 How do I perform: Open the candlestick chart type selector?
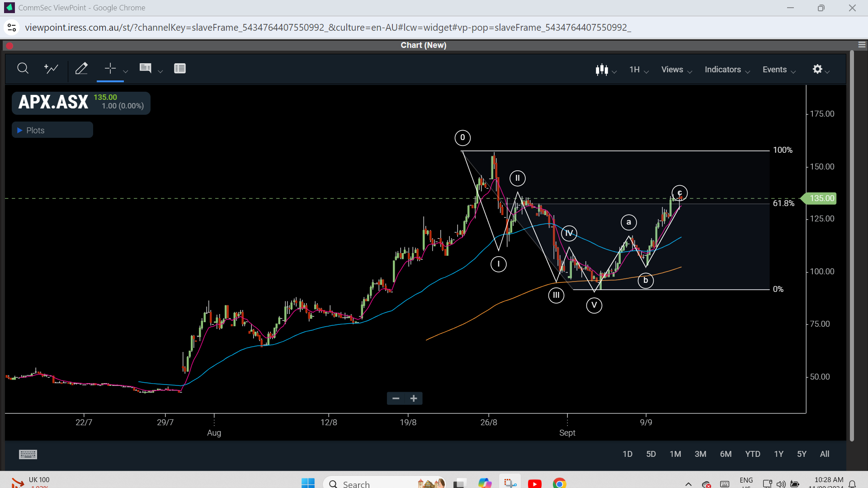(606, 70)
